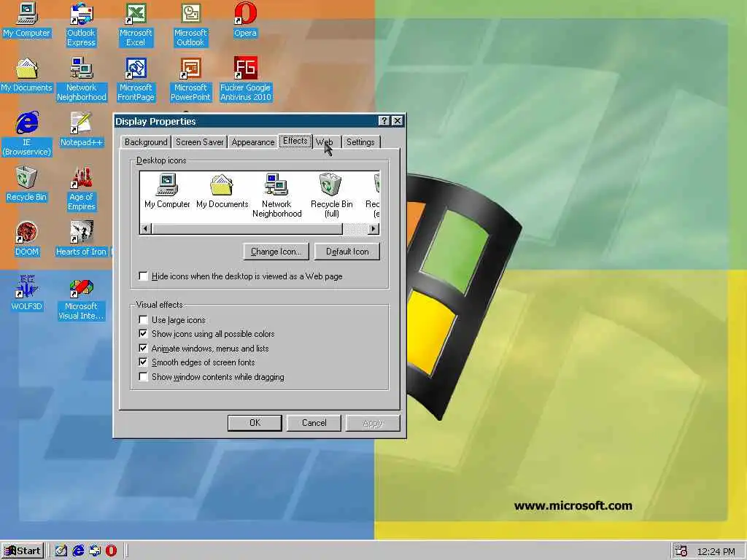Open Recycle Bin on desktop
This screenshot has width=747, height=560.
pos(26,184)
